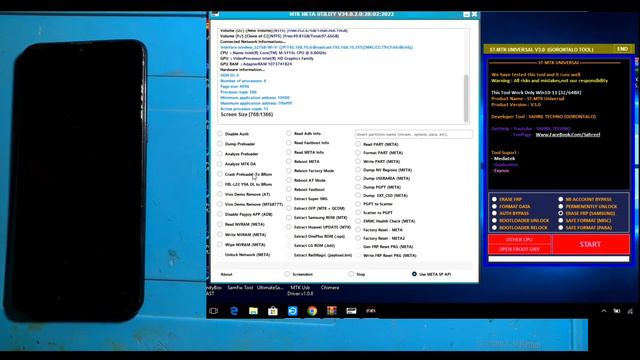The width and height of the screenshot is (640, 360).
Task: Select Read Adb Info option
Action: point(304,133)
